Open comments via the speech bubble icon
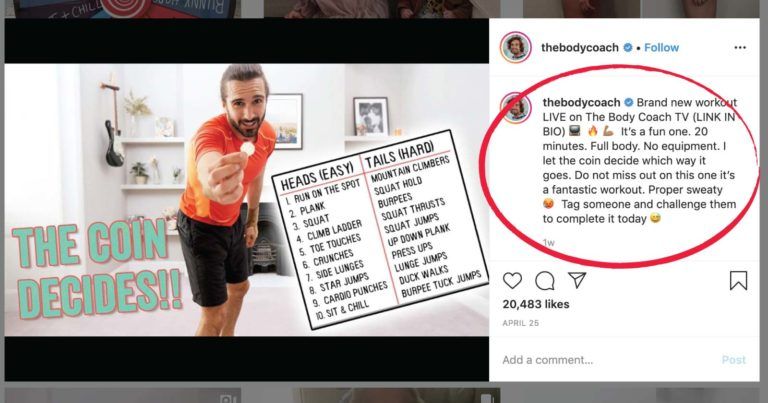 545,281
